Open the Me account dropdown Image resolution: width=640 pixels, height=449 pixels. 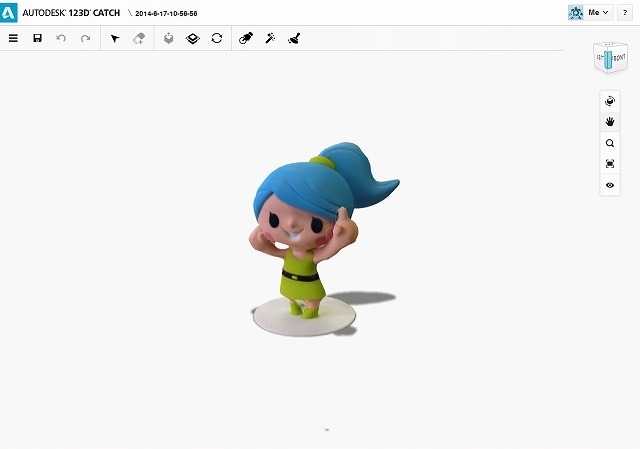click(x=598, y=13)
